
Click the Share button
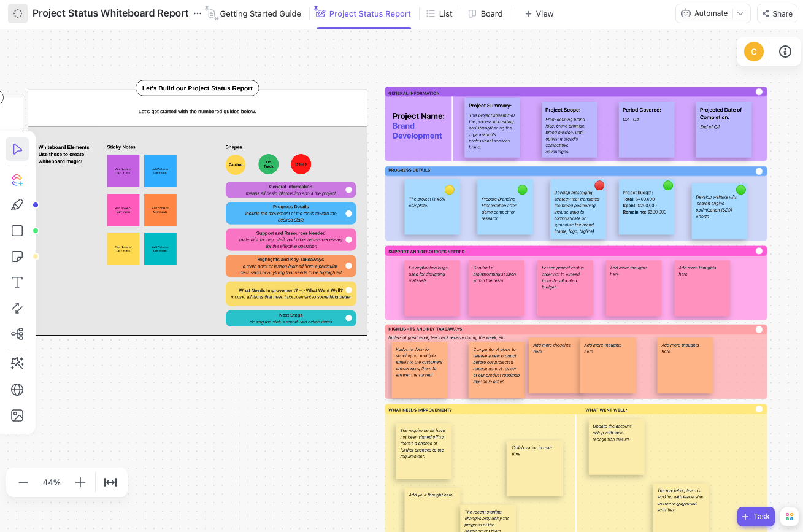[777, 13]
